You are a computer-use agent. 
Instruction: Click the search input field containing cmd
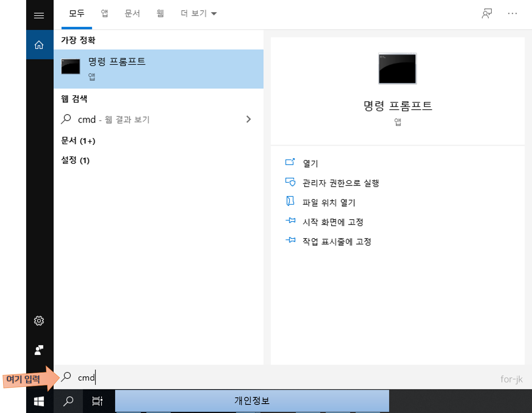(x=293, y=377)
